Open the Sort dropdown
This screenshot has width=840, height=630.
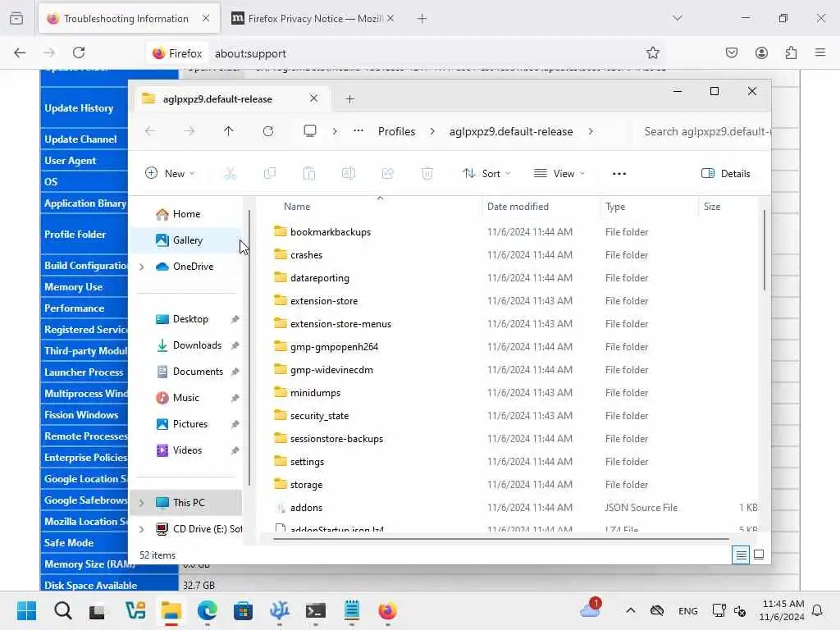(x=486, y=174)
